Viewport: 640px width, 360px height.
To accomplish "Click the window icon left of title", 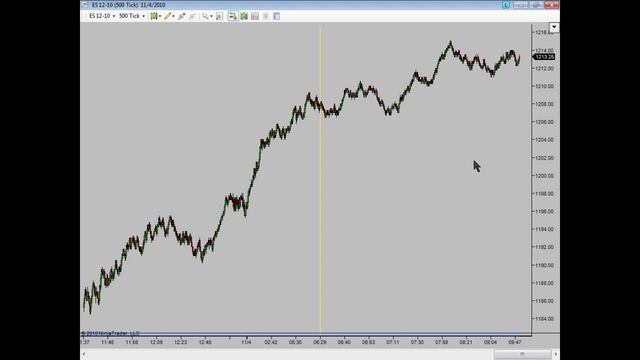I will pyautogui.click(x=84, y=5).
